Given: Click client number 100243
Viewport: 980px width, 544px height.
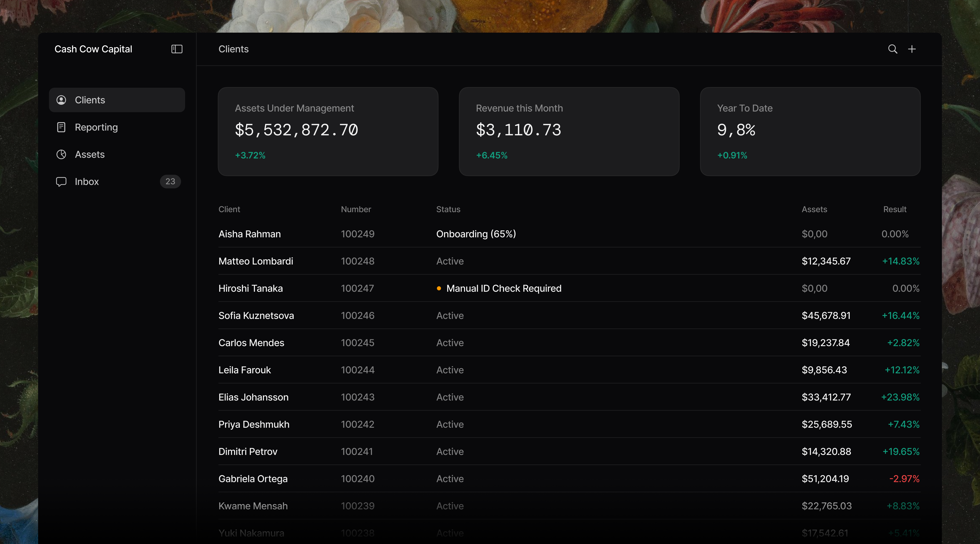Looking at the screenshot, I should click(x=358, y=397).
